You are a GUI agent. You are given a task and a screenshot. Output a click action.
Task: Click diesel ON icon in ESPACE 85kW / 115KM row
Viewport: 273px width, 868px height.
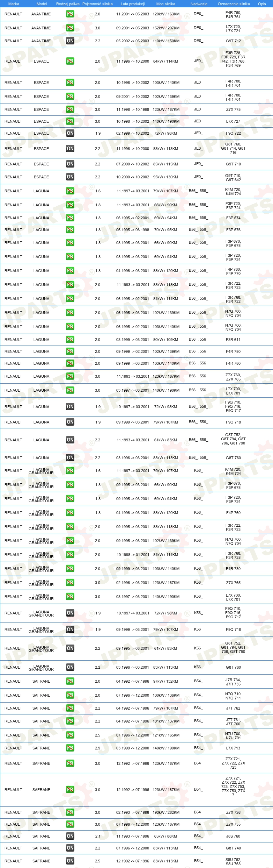(x=70, y=164)
